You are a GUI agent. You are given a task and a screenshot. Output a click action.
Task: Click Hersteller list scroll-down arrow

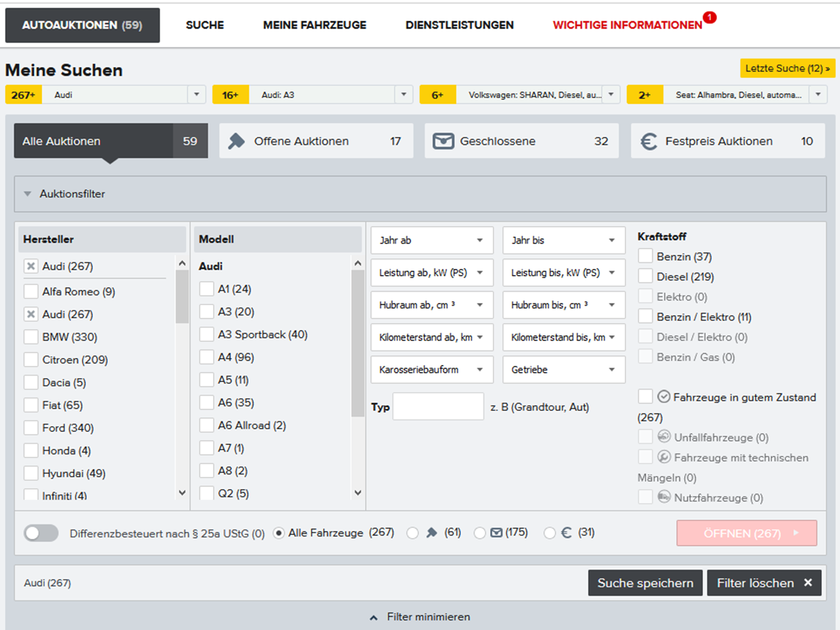[x=182, y=492]
